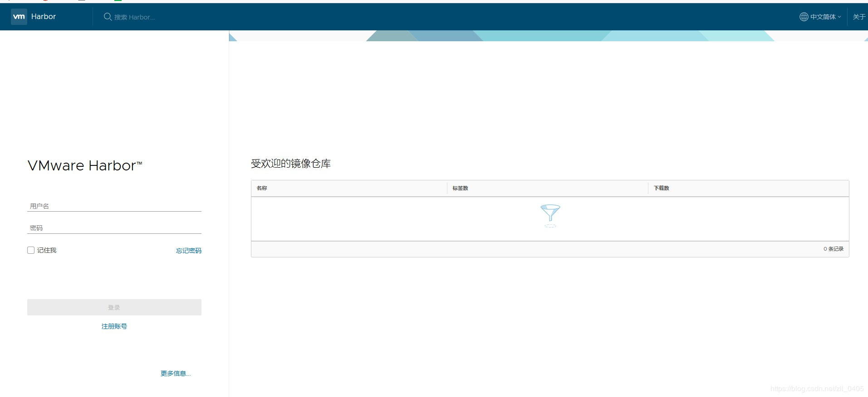868x397 pixels.
Task: Click the VMware Harbor login title
Action: coord(85,165)
